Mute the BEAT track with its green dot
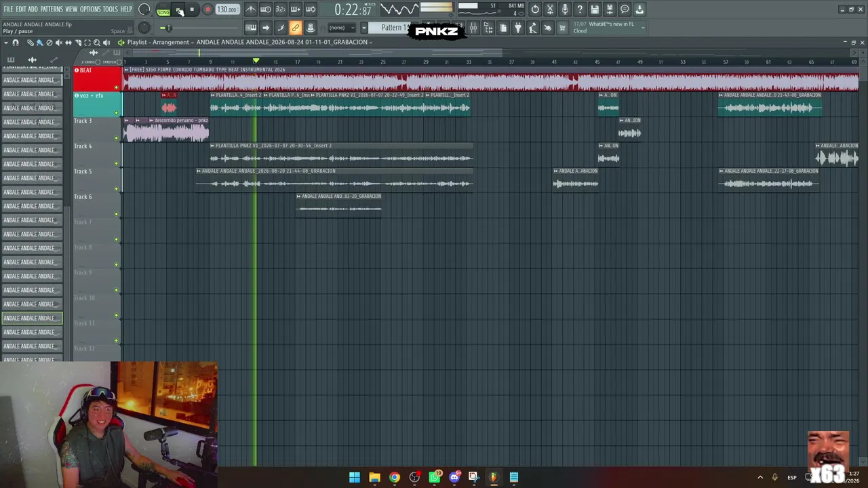The image size is (868, 488). [x=117, y=87]
